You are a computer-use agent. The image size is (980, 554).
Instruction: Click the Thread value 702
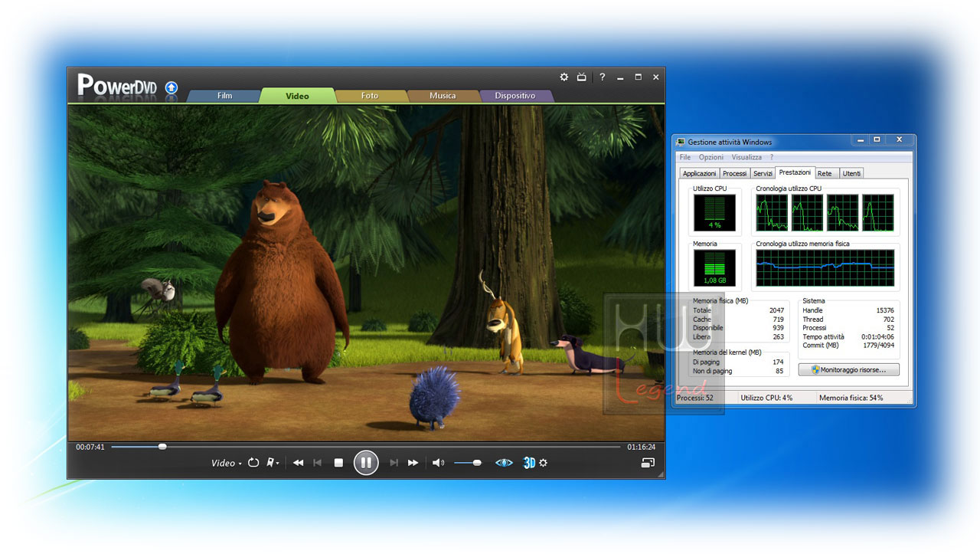click(x=888, y=320)
